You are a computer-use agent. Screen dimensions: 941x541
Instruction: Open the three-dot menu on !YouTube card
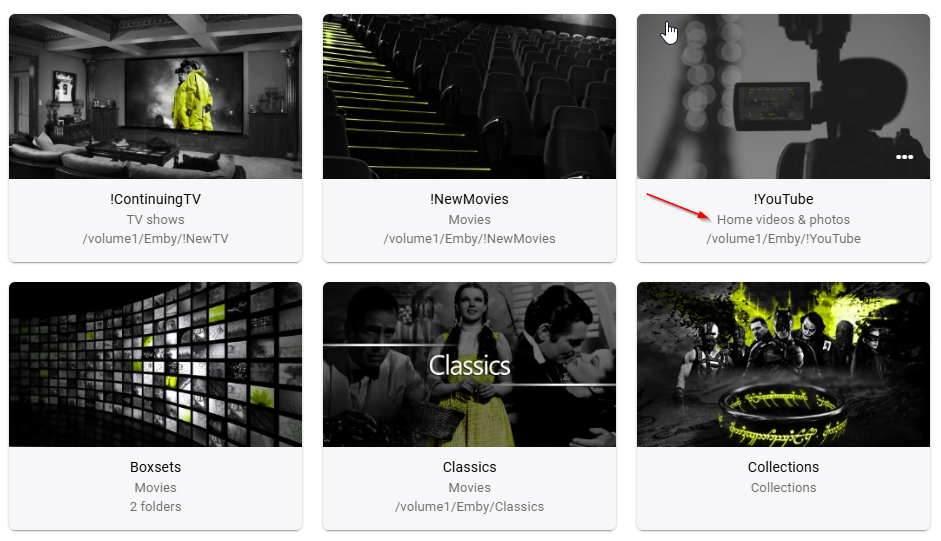[904, 157]
